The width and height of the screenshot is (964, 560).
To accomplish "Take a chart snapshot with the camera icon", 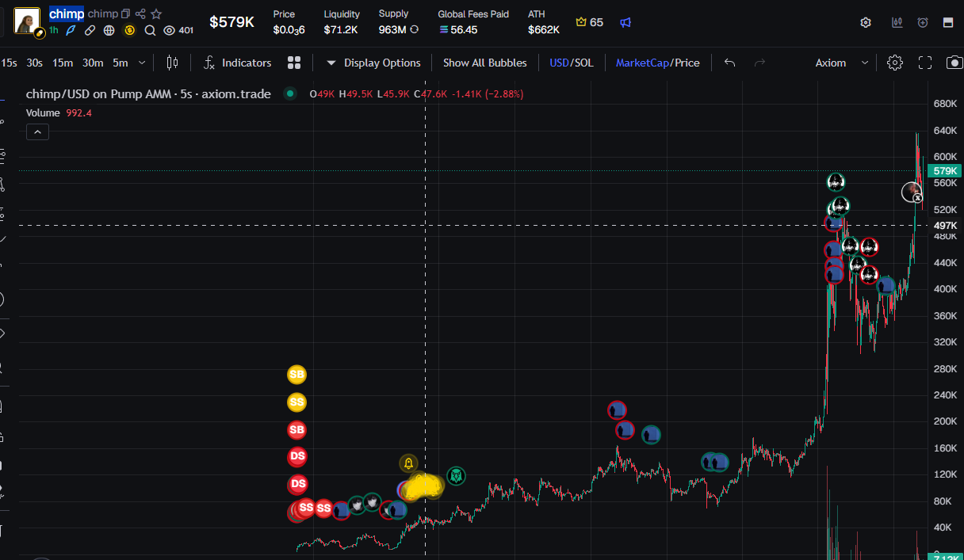I will click(x=954, y=63).
